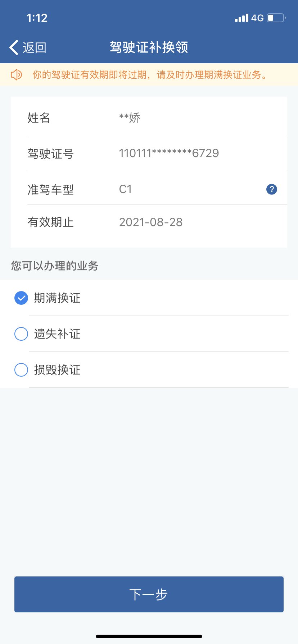
Task: Tap the 返回 back label
Action: pyautogui.click(x=35, y=47)
